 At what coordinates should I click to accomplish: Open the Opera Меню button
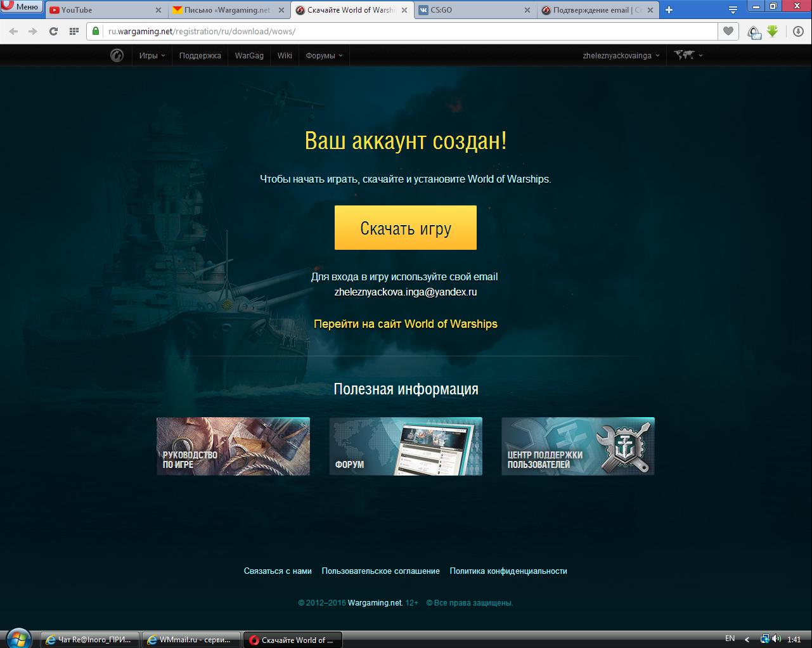22,7
